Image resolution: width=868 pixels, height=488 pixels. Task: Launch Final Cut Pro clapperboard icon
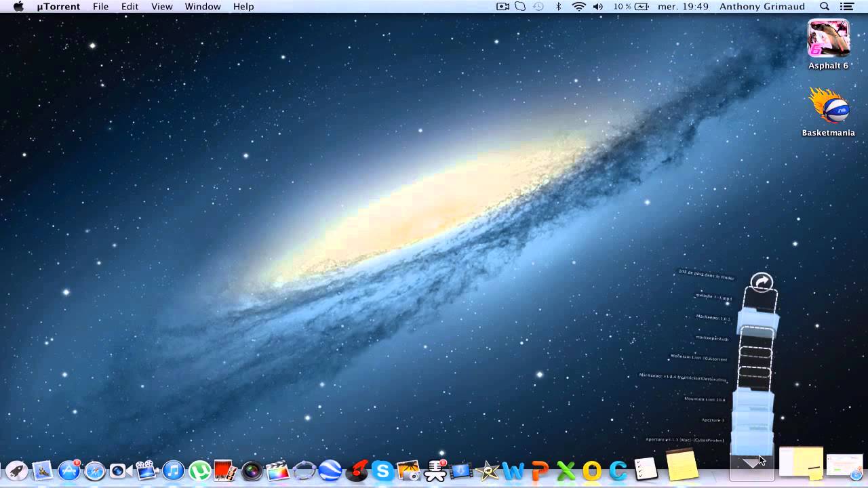pyautogui.click(x=277, y=470)
